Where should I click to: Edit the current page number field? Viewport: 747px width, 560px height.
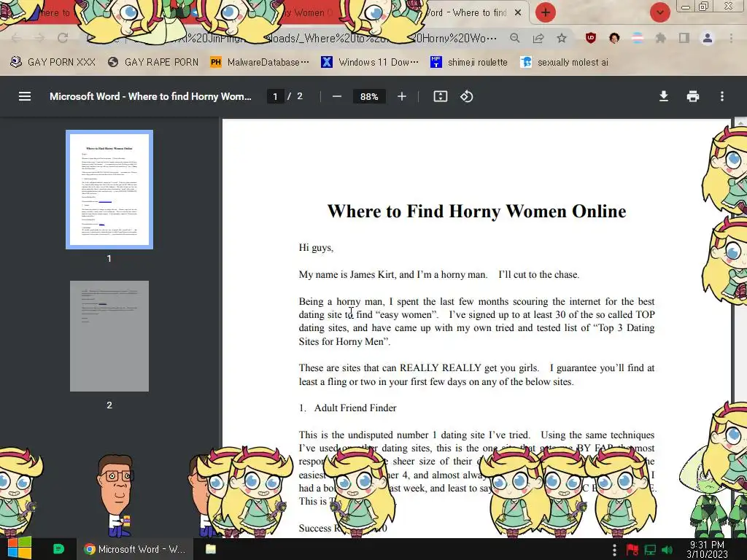pyautogui.click(x=275, y=97)
